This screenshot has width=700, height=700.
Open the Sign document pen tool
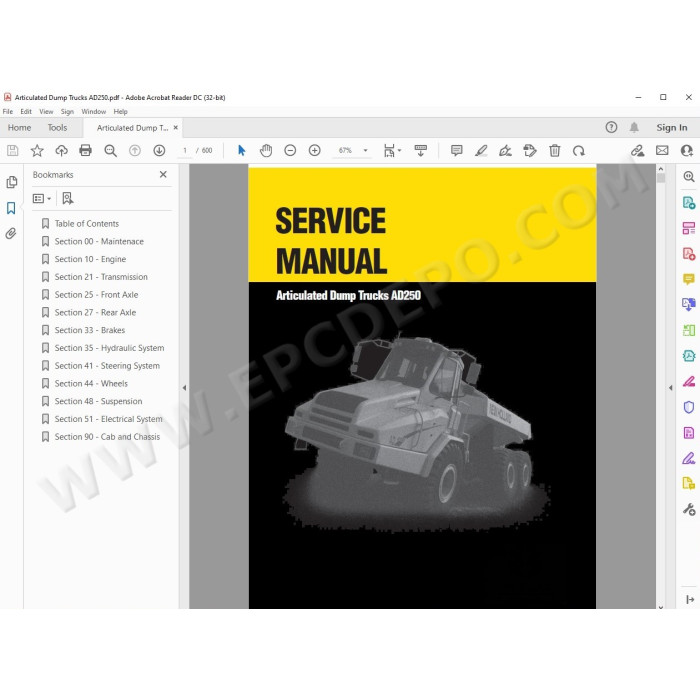505,151
